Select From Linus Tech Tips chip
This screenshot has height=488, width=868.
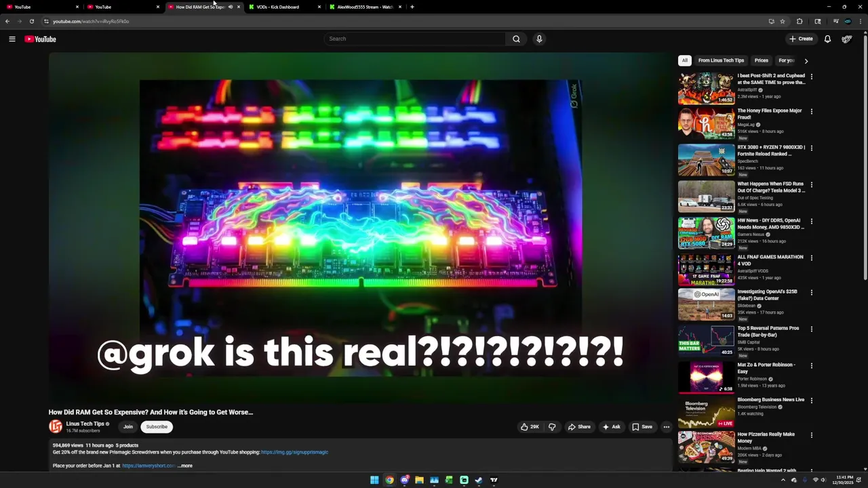pos(721,60)
